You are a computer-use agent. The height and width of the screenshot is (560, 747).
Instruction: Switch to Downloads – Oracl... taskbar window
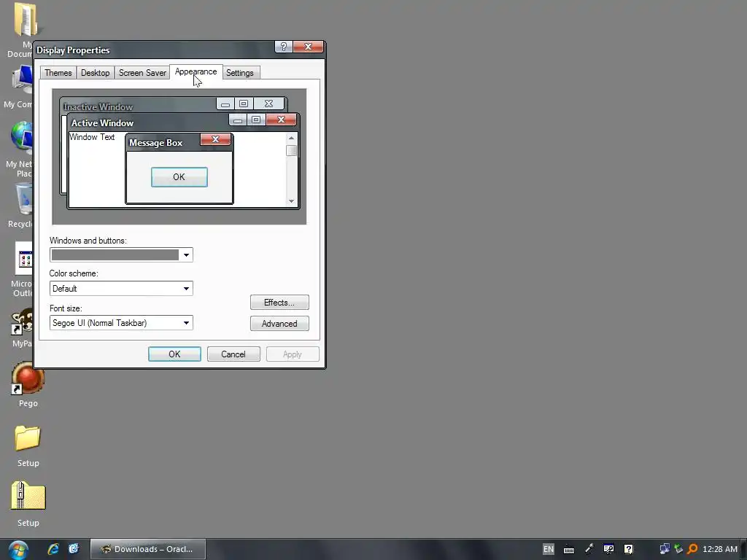(148, 549)
